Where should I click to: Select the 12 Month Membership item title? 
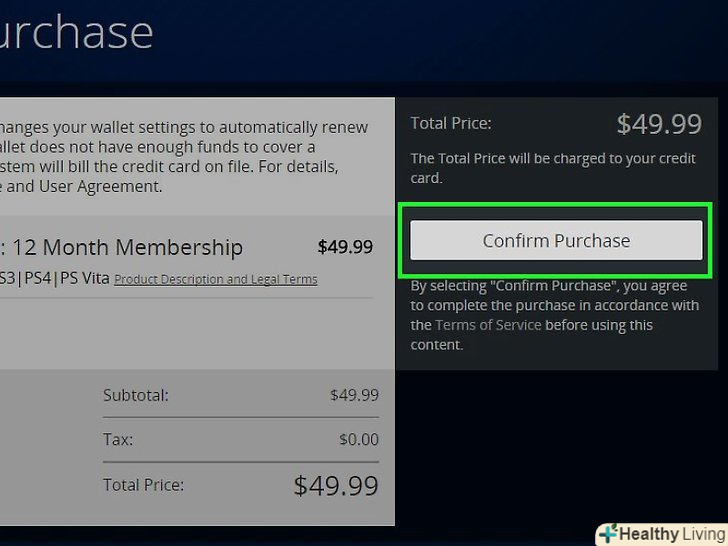point(125,247)
